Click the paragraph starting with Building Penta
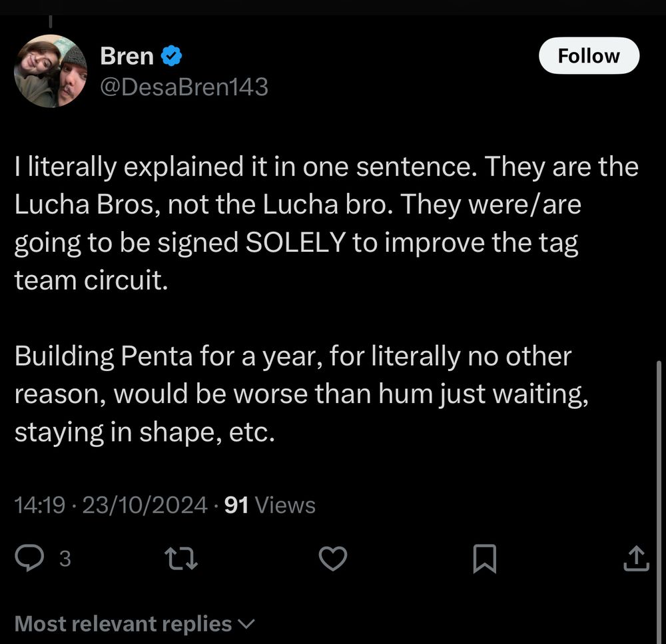The image size is (666, 644). click(300, 394)
